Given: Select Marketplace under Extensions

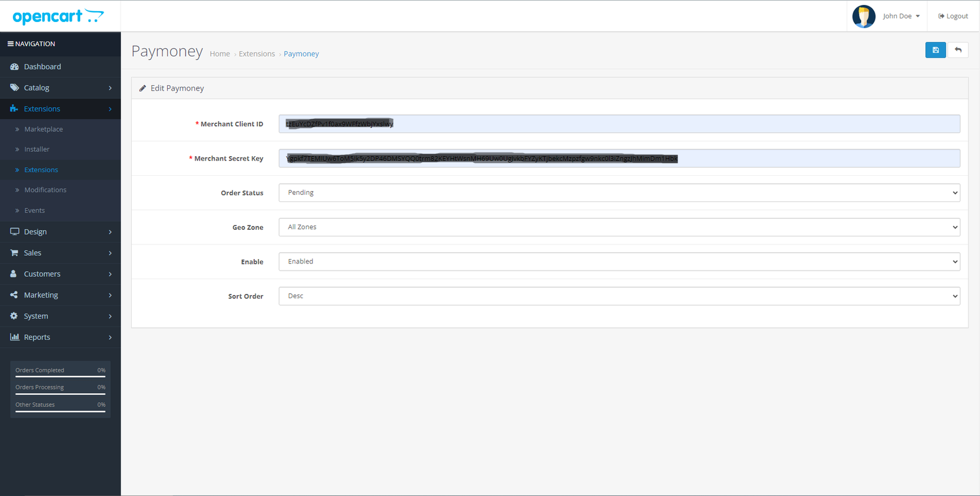Looking at the screenshot, I should tap(43, 129).
